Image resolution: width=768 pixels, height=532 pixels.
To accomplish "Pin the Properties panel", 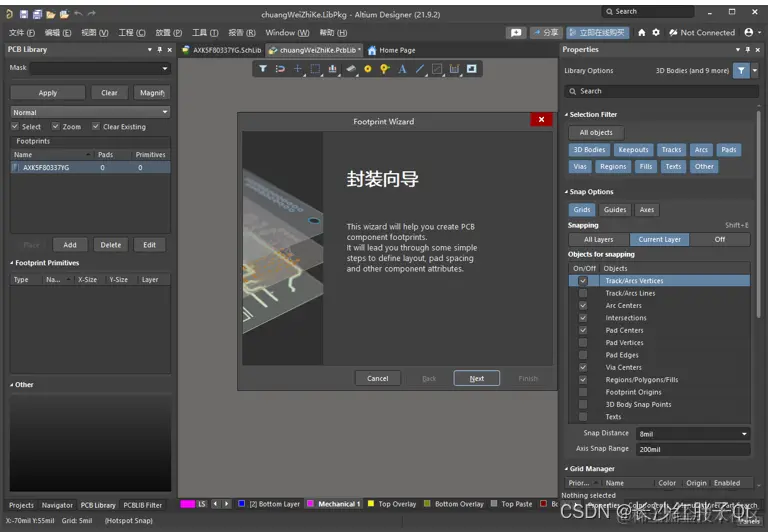I will pyautogui.click(x=747, y=49).
